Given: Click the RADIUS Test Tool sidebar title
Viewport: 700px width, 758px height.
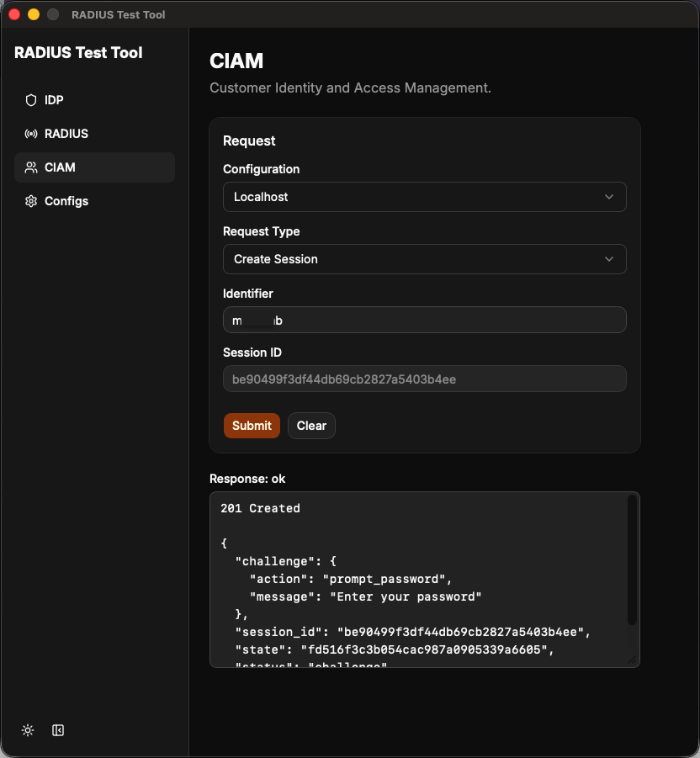Looking at the screenshot, I should [x=78, y=53].
